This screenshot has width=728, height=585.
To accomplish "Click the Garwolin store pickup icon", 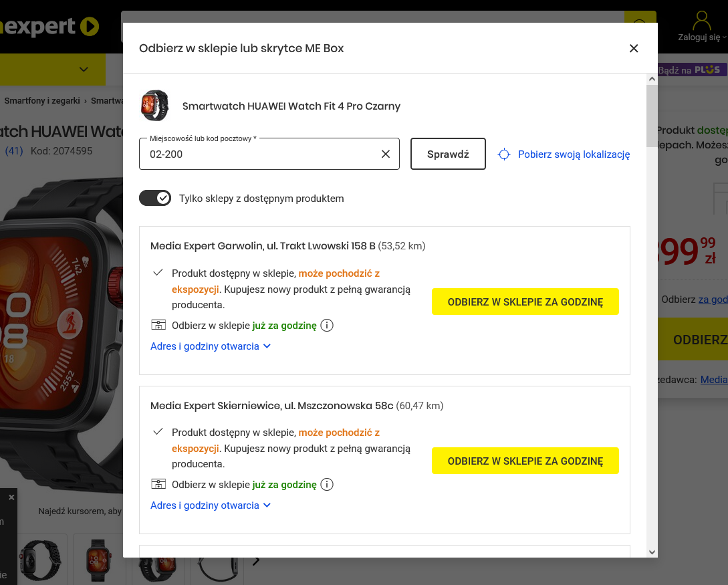I will 158,325.
